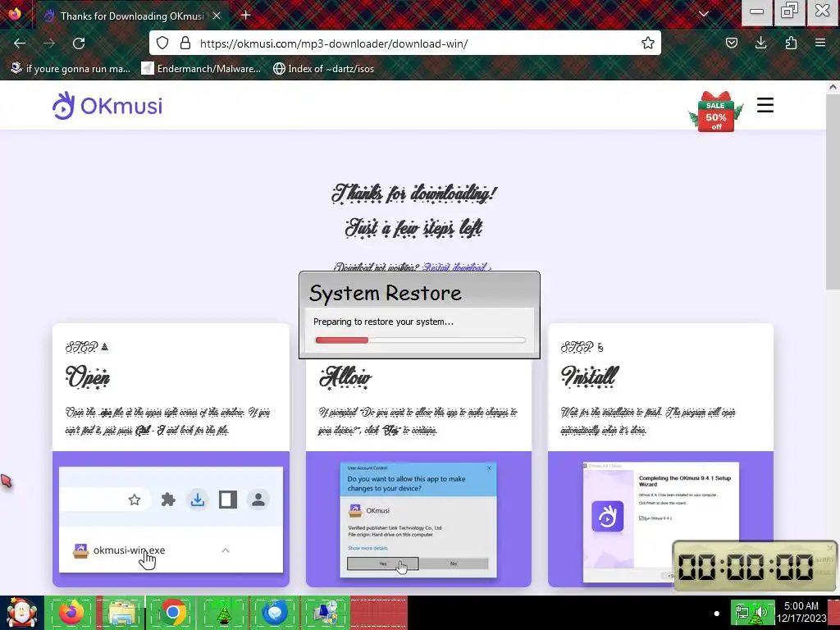Open the Christmas tree taskbar app
The height and width of the screenshot is (630, 840).
(223, 613)
